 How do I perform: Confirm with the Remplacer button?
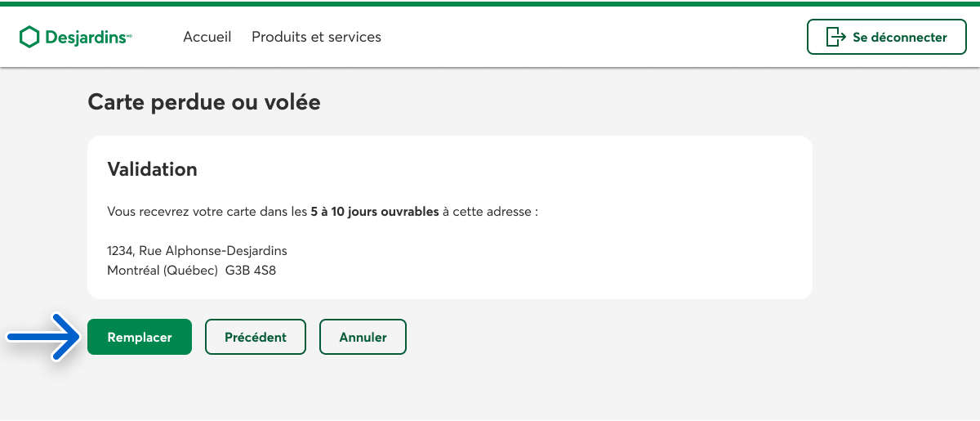point(140,337)
